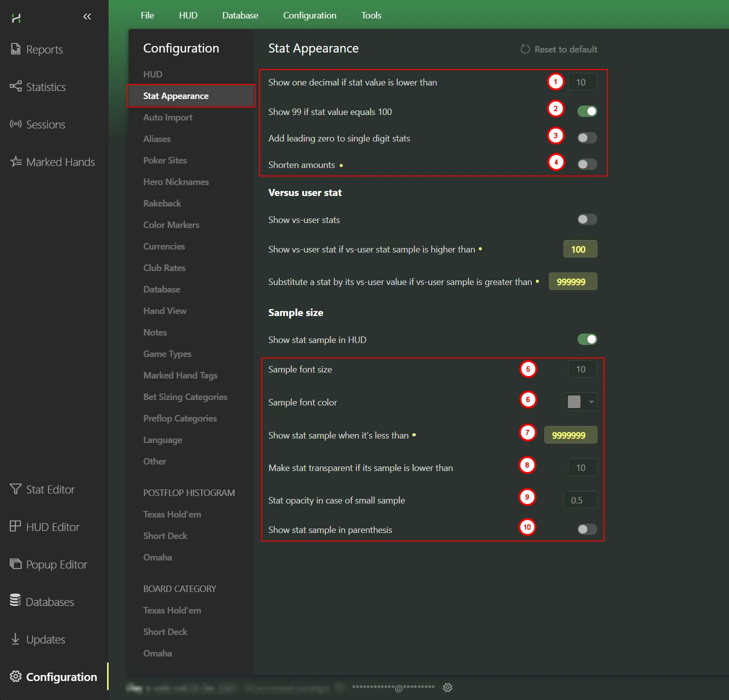Click the Sessions broadcast icon

[16, 124]
